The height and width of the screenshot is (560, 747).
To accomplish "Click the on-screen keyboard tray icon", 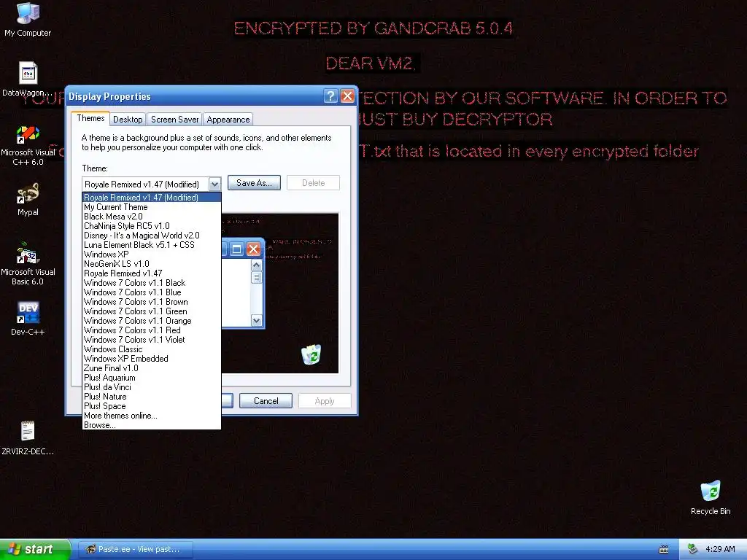I will point(664,550).
